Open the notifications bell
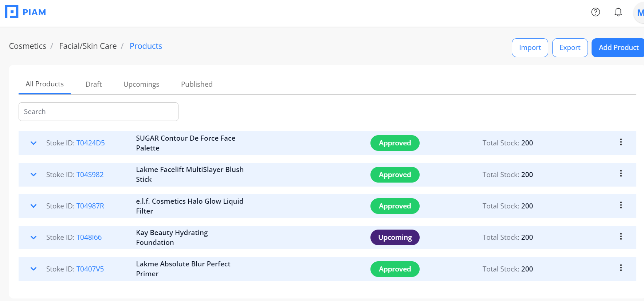The height and width of the screenshot is (301, 644). [618, 12]
